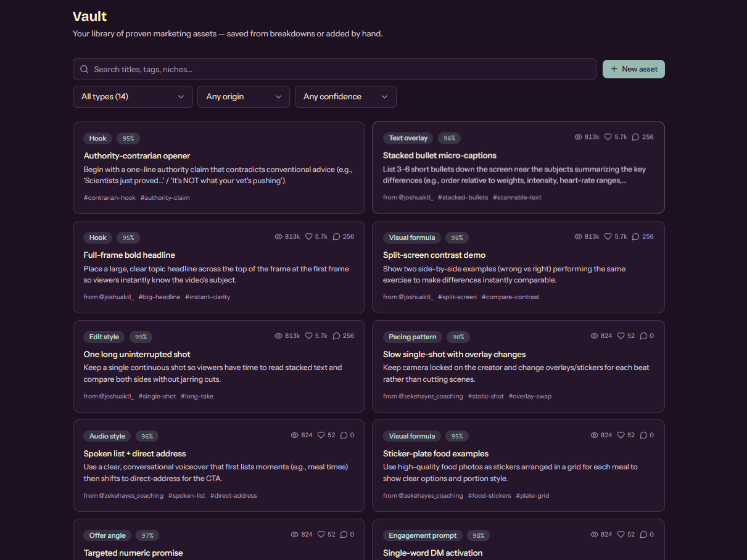747x560 pixels.
Task: Click heart icon on Slow single-shot with overlay changes
Action: coord(621,336)
